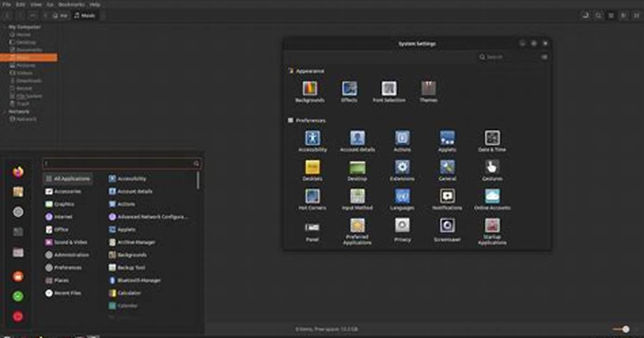Open Screensaver settings

[x=447, y=230]
